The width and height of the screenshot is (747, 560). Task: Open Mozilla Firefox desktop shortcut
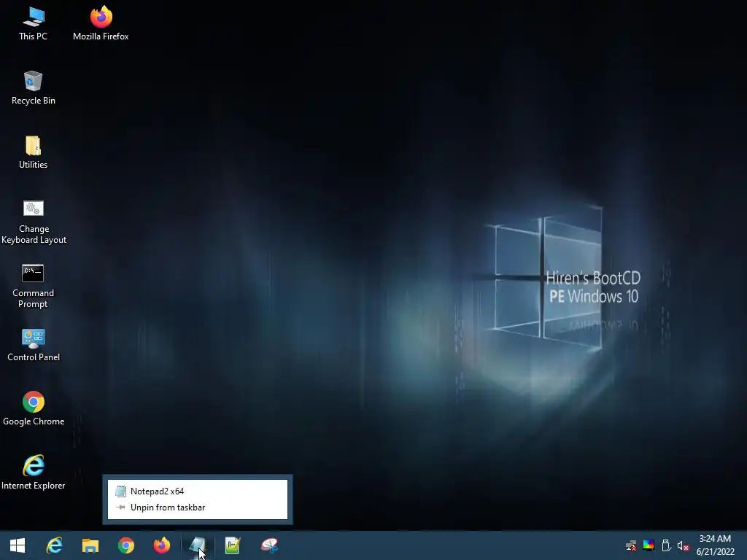pos(101,24)
